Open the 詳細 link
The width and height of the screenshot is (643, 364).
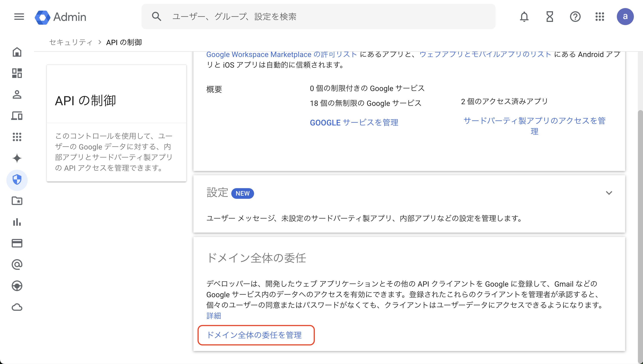[214, 316]
